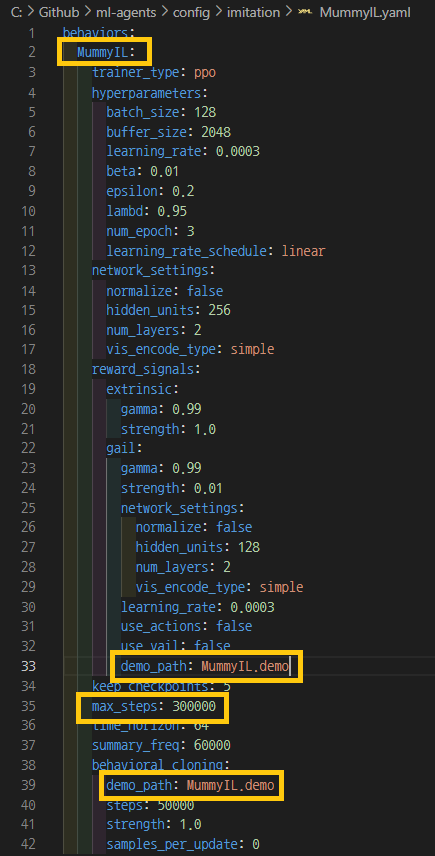Click simple value on line 29
Viewport: 435px width, 856px height.
coord(281,587)
